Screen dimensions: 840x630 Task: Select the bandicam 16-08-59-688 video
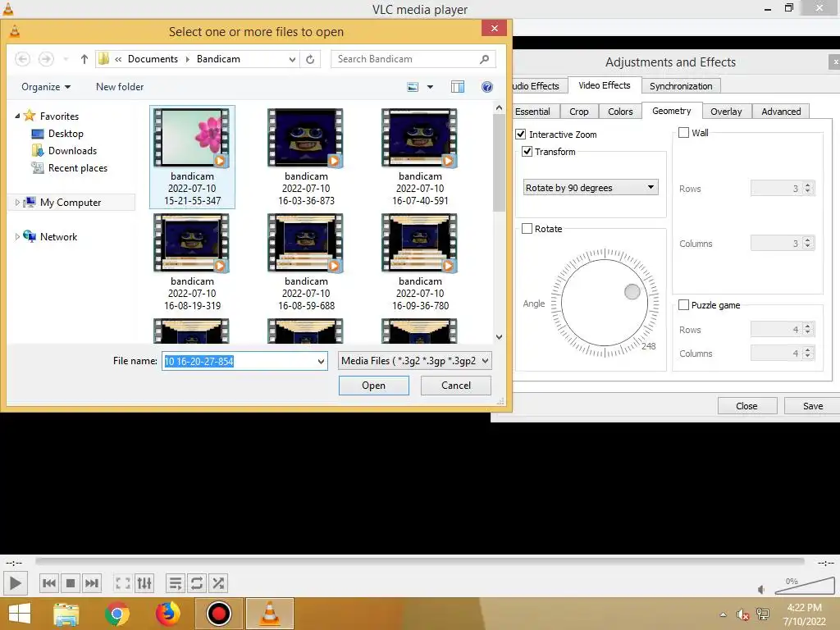coord(306,262)
